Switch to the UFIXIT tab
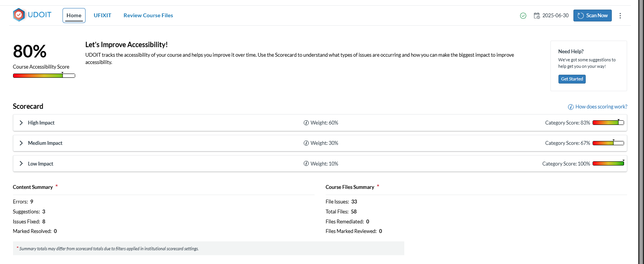Viewport: 644px width, 264px height. tap(102, 16)
